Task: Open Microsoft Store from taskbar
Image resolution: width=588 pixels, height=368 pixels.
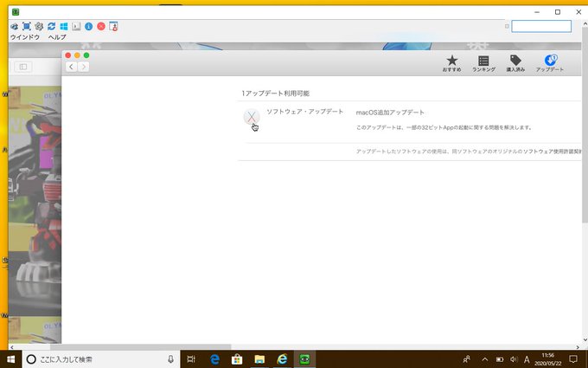Action: (x=237, y=359)
